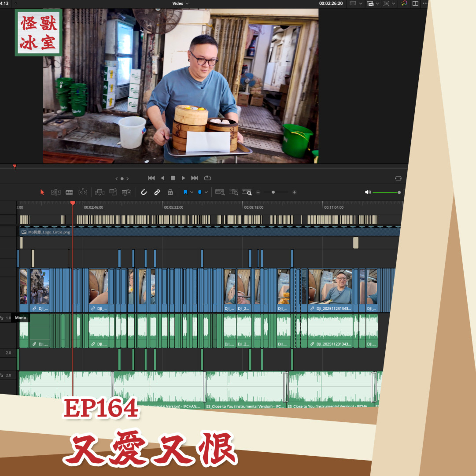Toggle loop playback icon
This screenshot has width=476, height=476.
[207, 178]
